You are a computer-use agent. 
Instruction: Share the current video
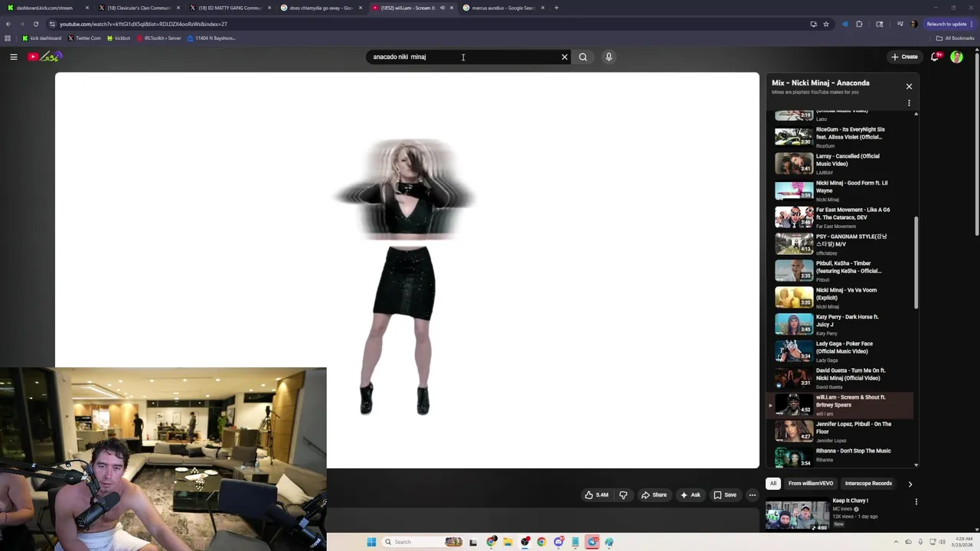click(x=654, y=495)
